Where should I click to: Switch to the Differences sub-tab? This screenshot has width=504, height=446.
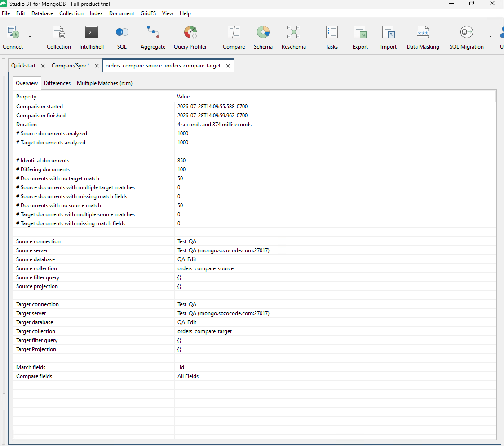click(x=57, y=83)
